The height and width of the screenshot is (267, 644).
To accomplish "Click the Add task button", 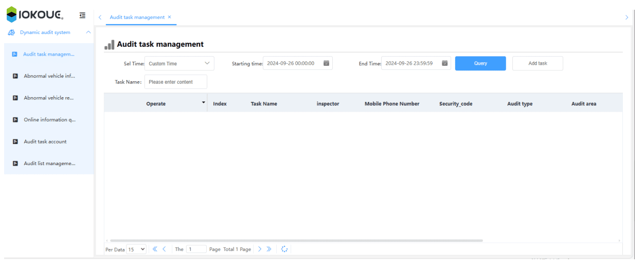I will [538, 63].
